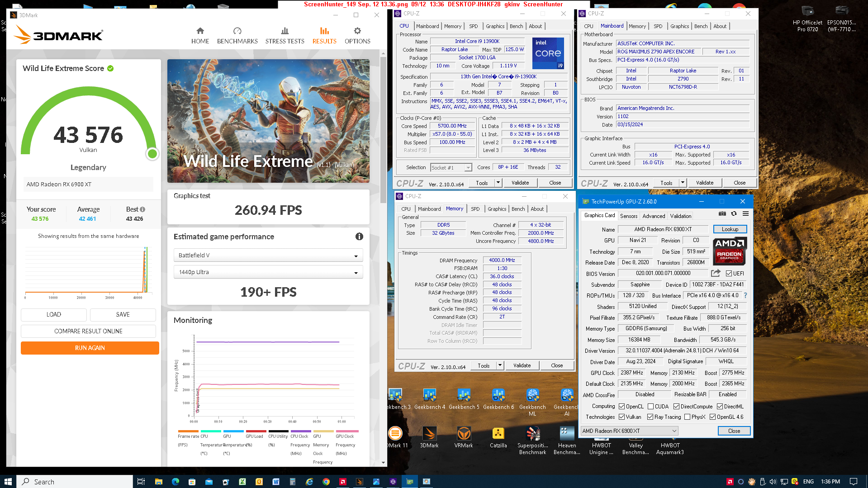Click the GPU-Z refresh icon

tap(734, 214)
